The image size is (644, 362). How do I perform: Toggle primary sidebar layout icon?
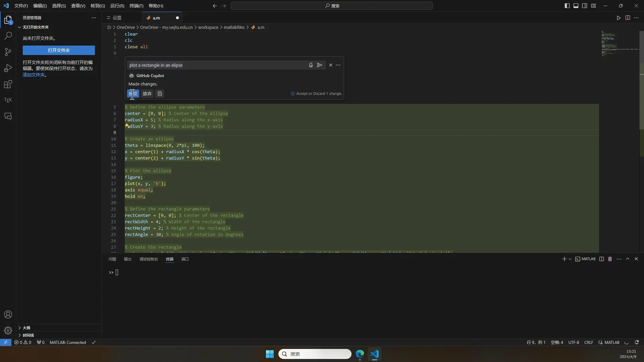[567, 6]
